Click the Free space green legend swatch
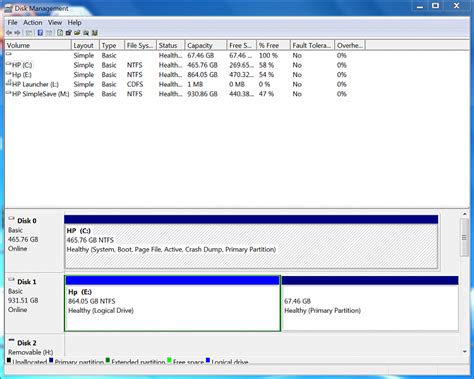 pos(169,360)
